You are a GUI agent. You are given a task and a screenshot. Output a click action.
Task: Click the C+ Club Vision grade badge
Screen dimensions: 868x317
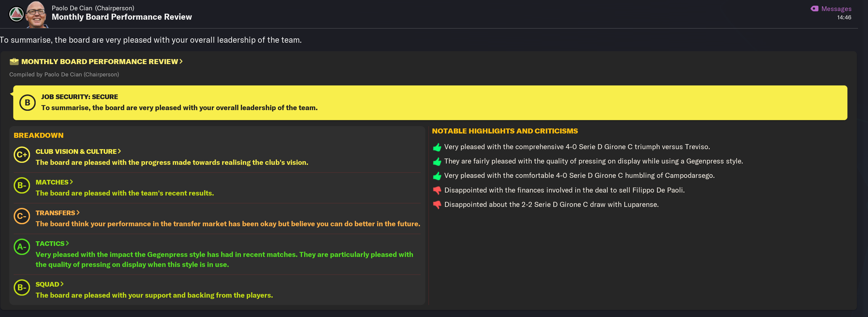(22, 155)
